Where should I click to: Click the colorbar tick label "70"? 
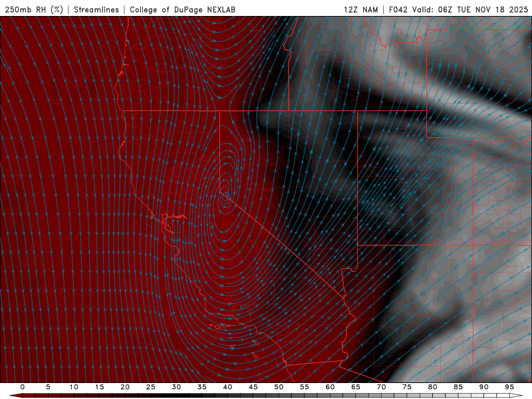(381, 387)
